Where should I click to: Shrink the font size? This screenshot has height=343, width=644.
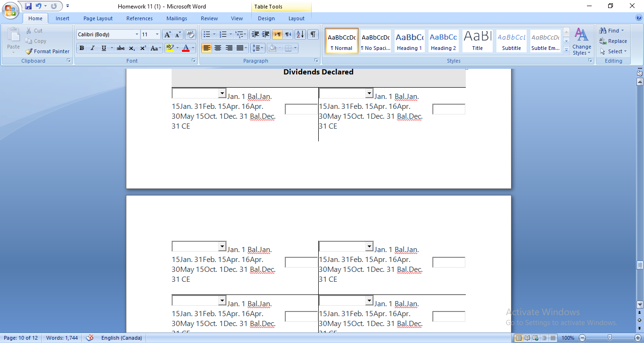pos(178,34)
